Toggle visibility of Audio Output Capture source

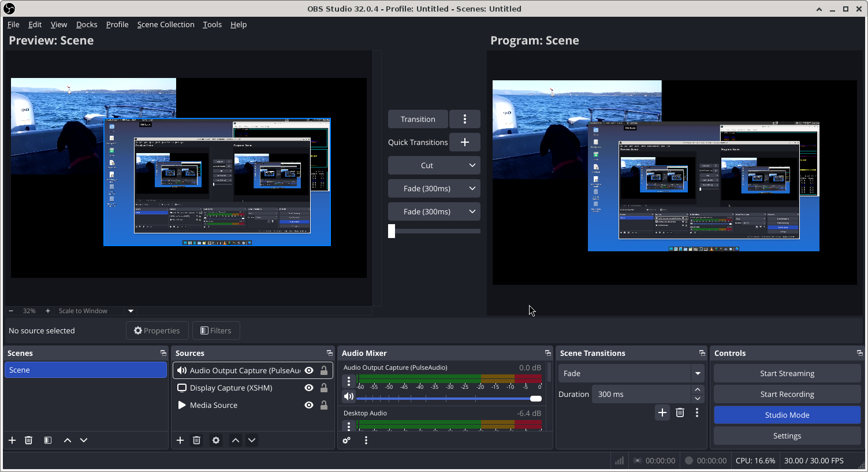(x=309, y=370)
